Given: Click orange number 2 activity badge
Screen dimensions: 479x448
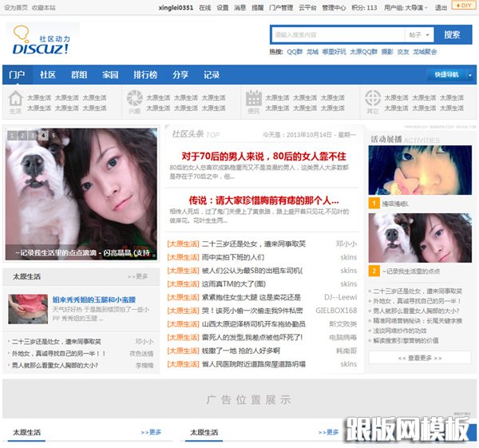Looking at the screenshot, I should [x=374, y=271].
